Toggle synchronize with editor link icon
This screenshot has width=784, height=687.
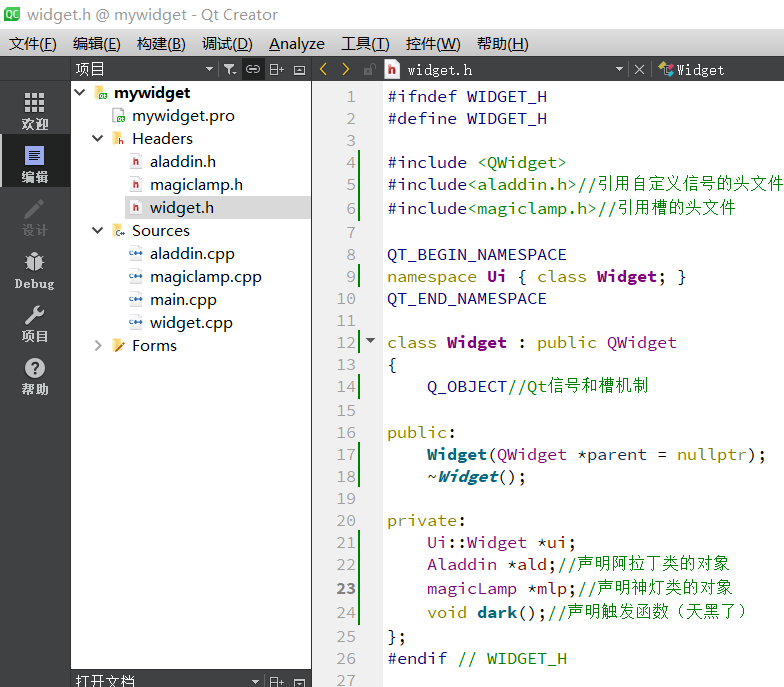(253, 70)
